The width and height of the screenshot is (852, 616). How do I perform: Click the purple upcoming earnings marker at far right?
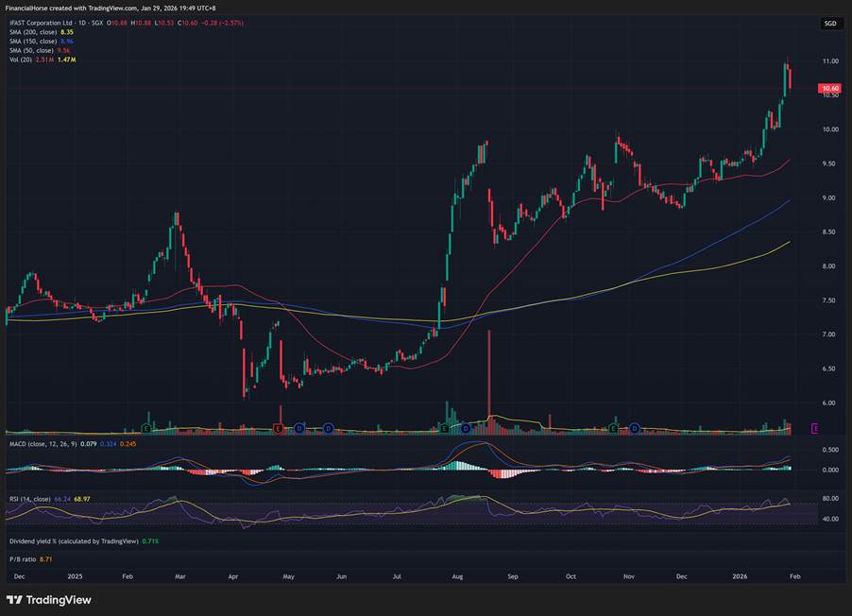pos(816,429)
